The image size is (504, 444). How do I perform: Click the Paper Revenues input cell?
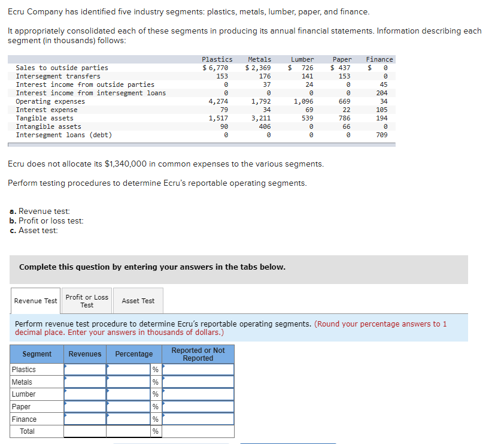84,406
